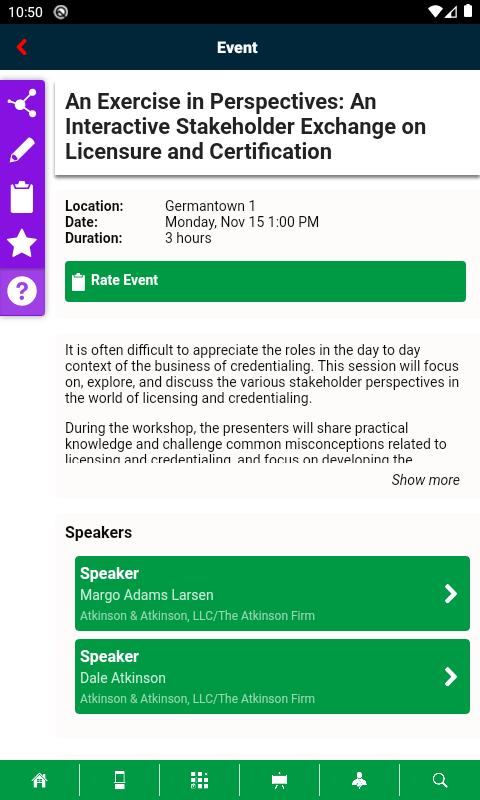Expand description with Show more
This screenshot has height=800, width=480.
[425, 480]
